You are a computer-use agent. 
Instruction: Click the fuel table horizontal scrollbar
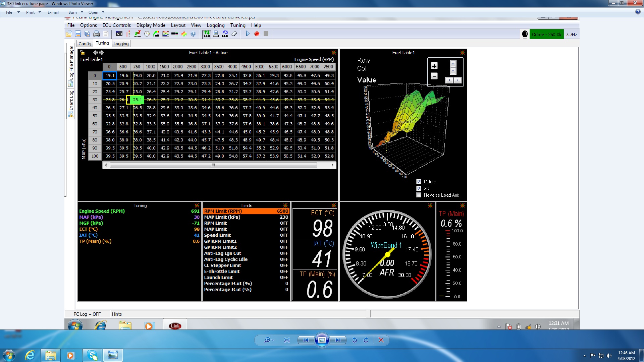[213, 165]
